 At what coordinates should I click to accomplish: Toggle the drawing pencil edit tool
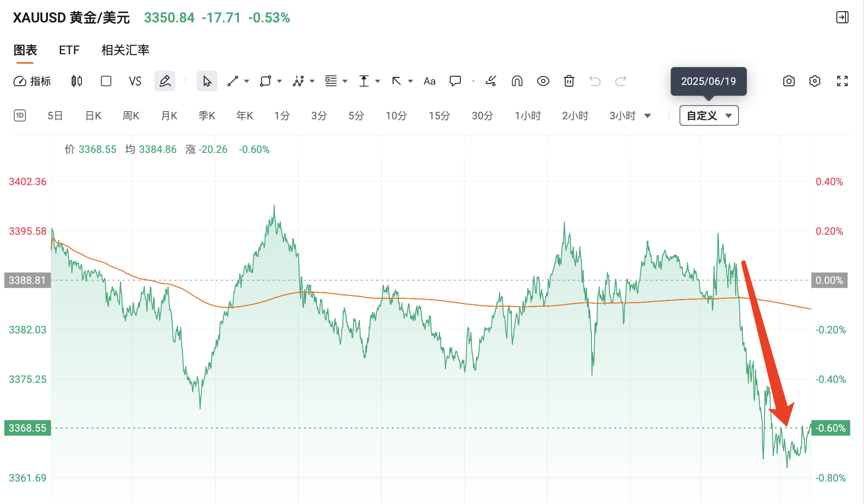(165, 81)
